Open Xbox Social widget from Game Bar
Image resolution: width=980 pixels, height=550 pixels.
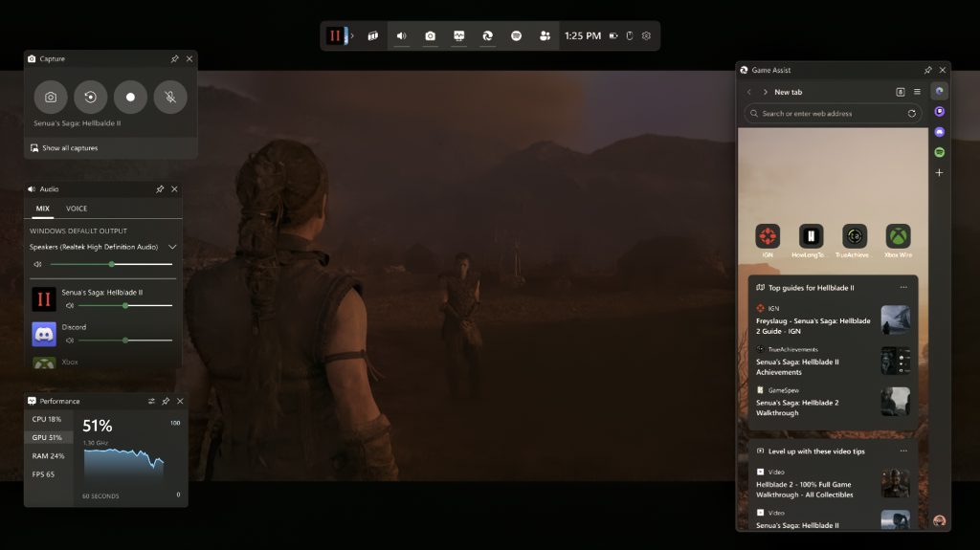tap(545, 35)
